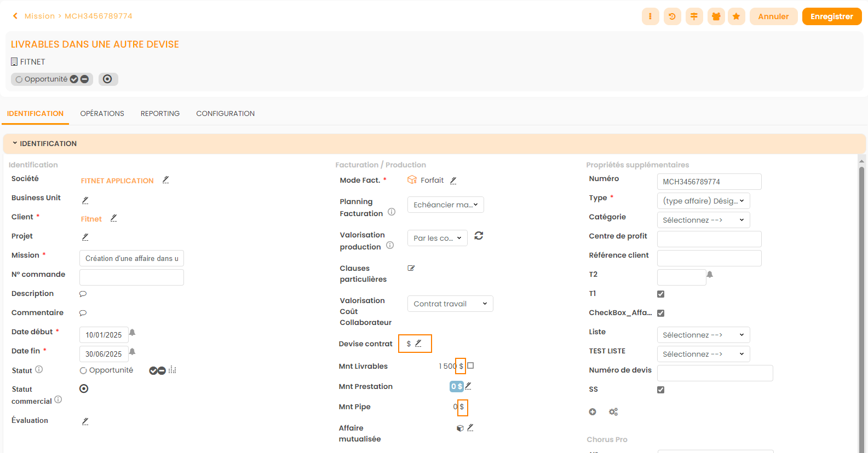Click the Enregistrer button

point(831,16)
